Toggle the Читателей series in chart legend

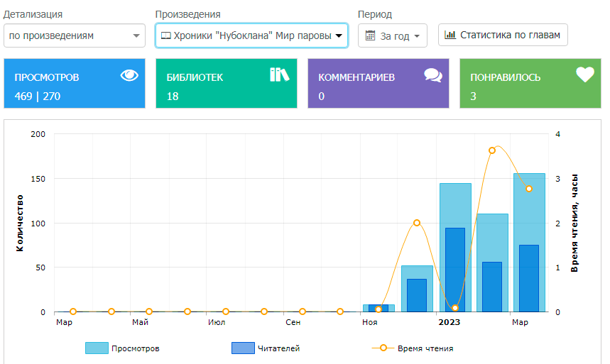click(266, 348)
